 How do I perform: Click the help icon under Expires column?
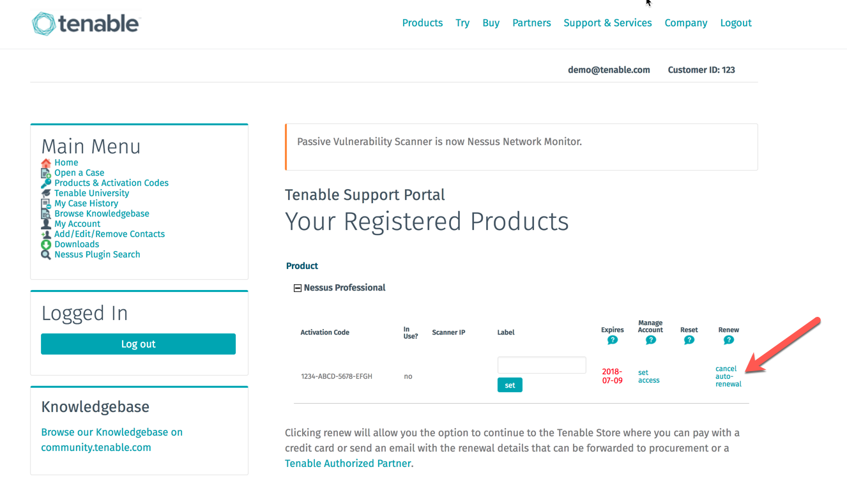(x=613, y=340)
